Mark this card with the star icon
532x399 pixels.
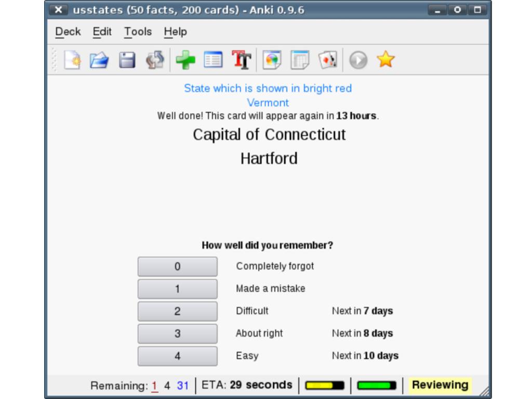(x=385, y=60)
